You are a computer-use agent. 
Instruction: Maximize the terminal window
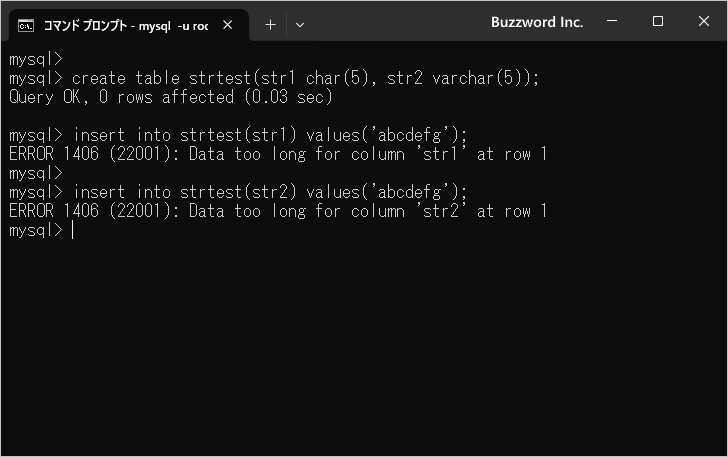(657, 21)
